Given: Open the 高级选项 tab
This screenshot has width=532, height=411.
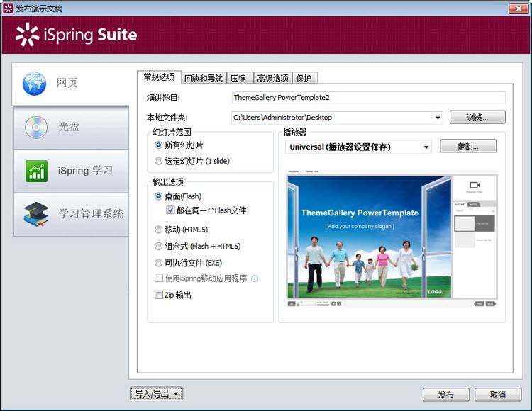Looking at the screenshot, I should (x=272, y=78).
